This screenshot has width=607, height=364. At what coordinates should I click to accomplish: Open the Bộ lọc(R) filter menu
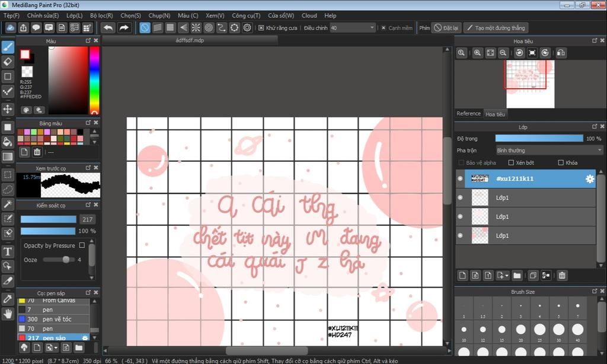[x=101, y=15]
